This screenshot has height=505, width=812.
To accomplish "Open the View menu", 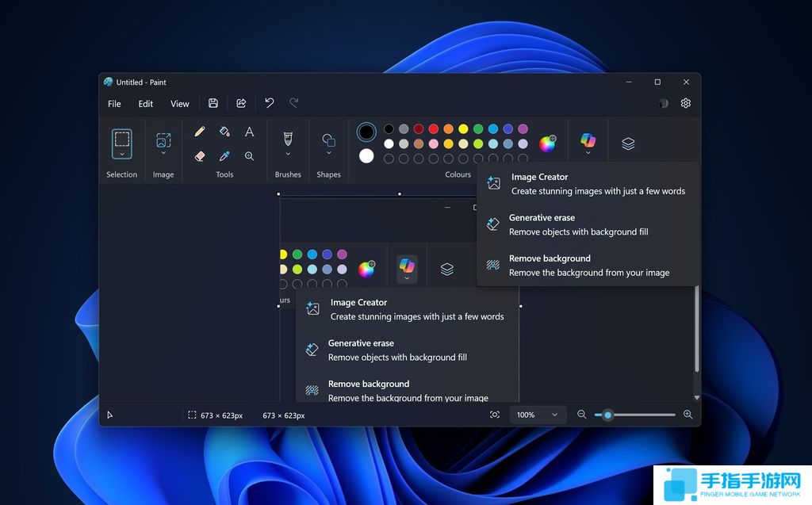I will click(180, 104).
